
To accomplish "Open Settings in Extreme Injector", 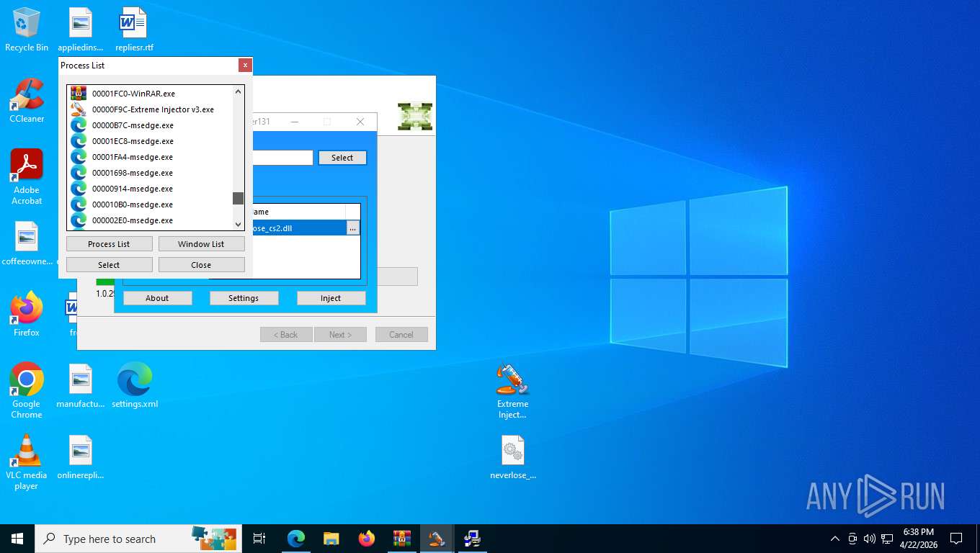I will 244,298.
